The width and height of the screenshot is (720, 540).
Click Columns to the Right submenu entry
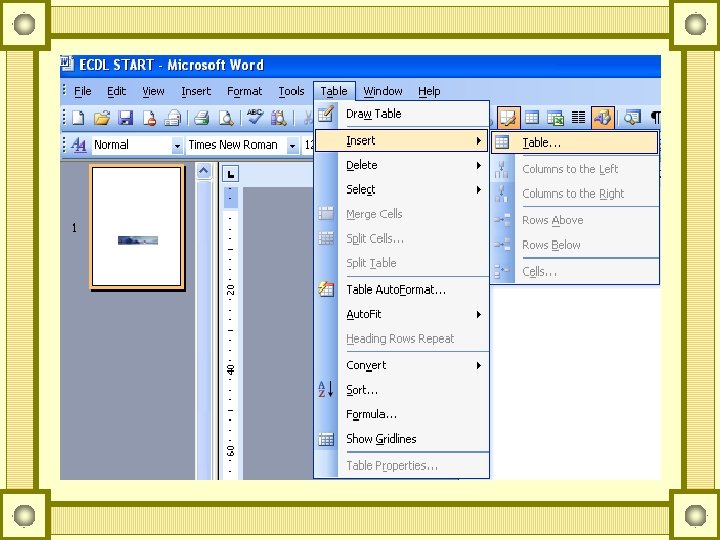(575, 194)
